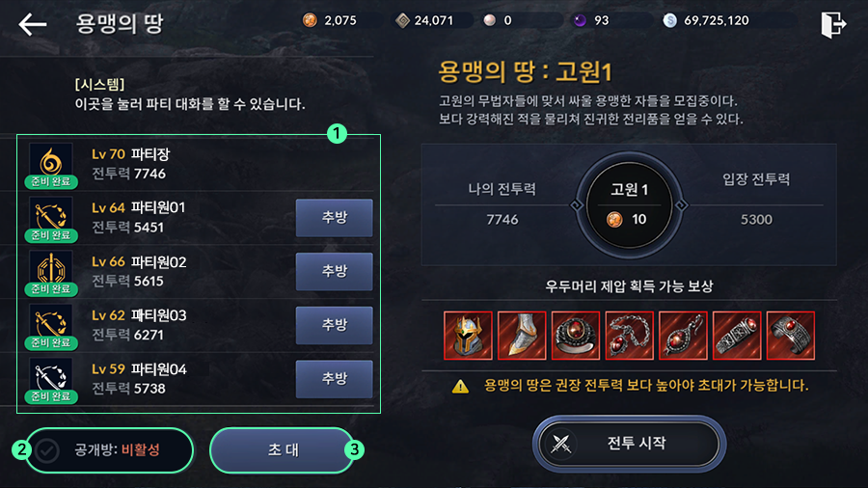Select the party leader class icon
The height and width of the screenshot is (488, 868).
click(50, 162)
